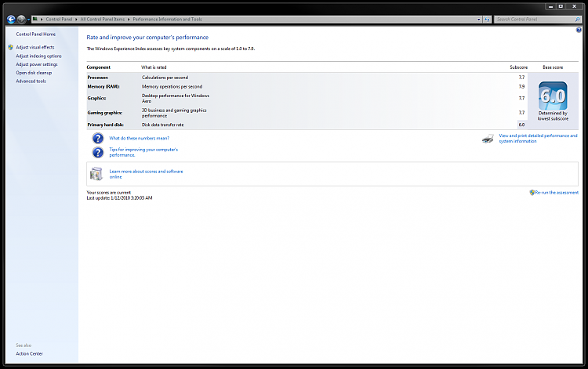The height and width of the screenshot is (369, 588).
Task: Select the Gaming graphics row label
Action: [x=105, y=113]
